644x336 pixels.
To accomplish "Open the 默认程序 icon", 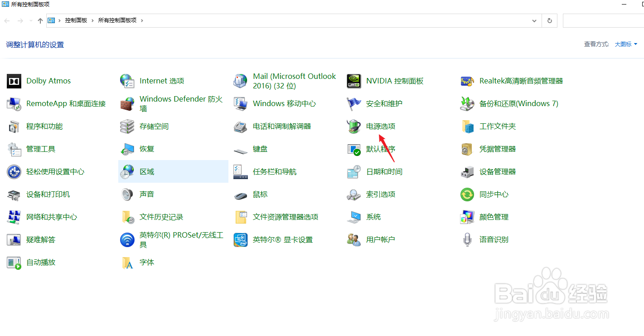I will [354, 149].
